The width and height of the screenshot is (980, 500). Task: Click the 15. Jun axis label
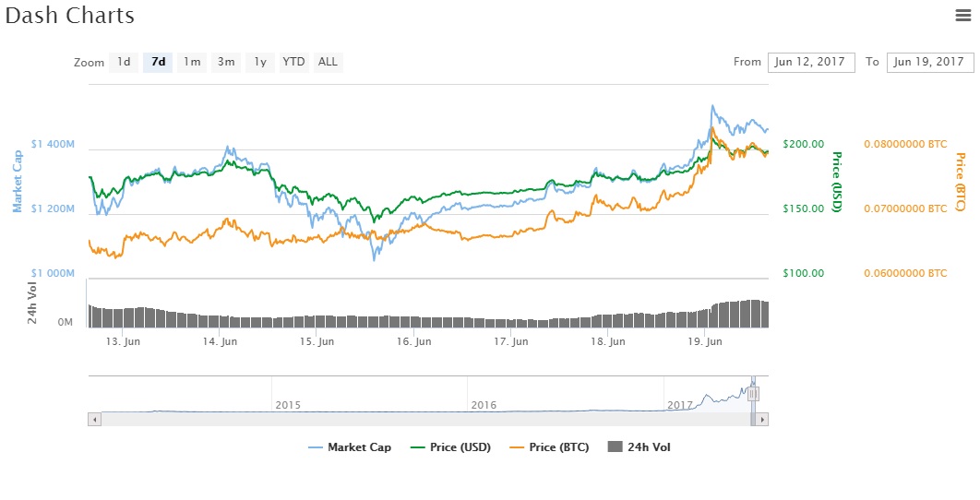pyautogui.click(x=317, y=341)
